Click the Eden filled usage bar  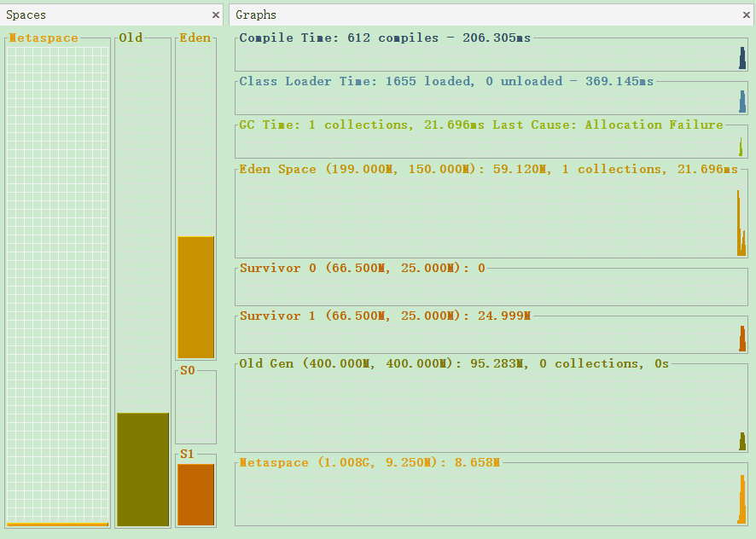[195, 298]
